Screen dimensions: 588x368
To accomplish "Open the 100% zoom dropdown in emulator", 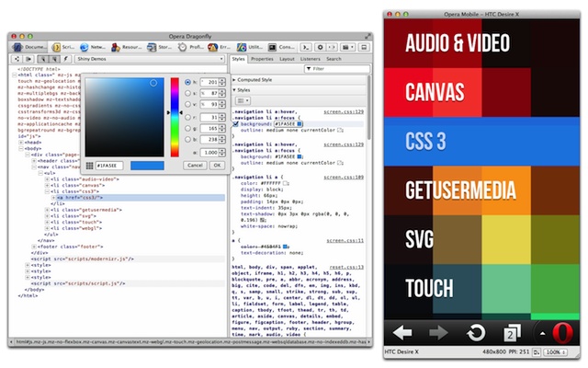I will (556, 352).
